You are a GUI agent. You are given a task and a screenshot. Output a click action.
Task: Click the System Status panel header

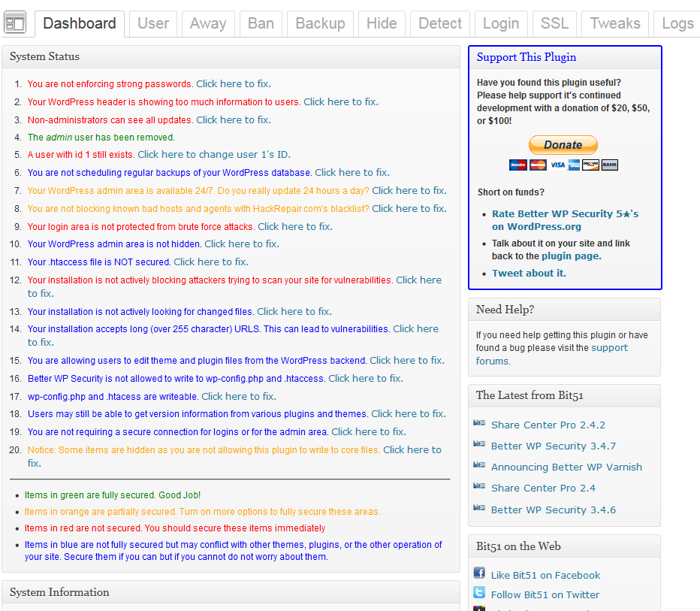(x=231, y=56)
